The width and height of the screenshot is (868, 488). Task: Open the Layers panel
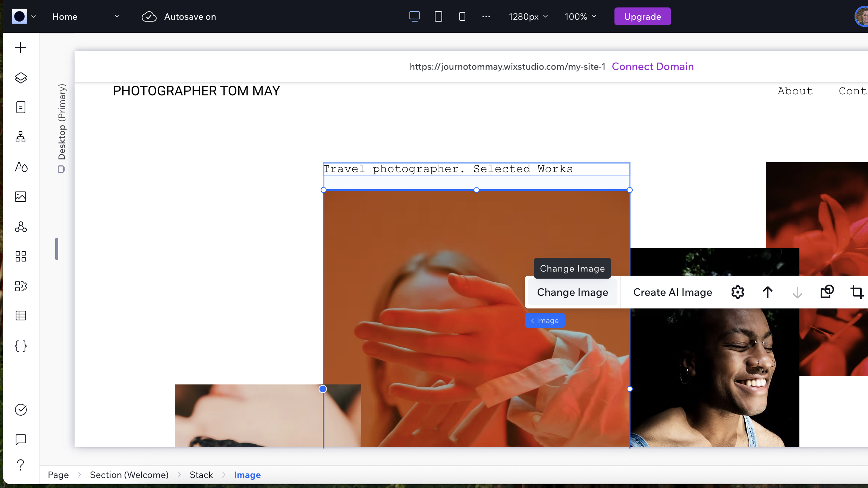(21, 78)
